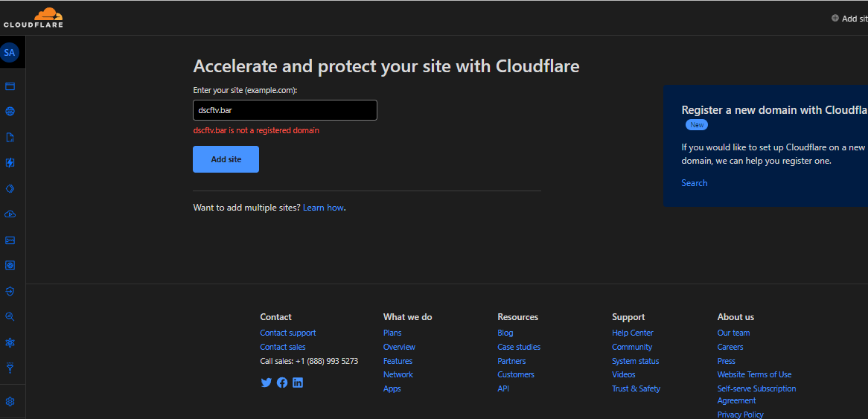The image size is (868, 419).
Task: Click 'Accelerate and protect your site' heading
Action: point(386,66)
